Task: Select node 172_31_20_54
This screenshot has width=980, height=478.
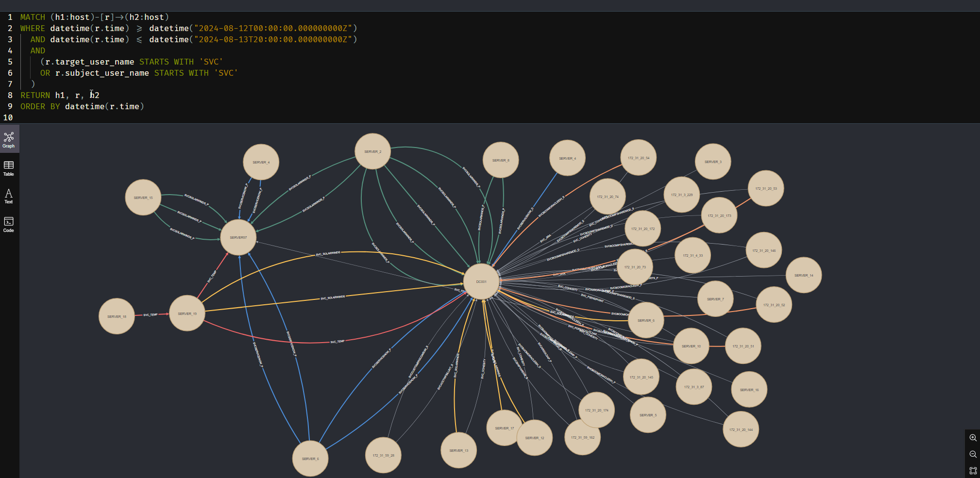Action: pos(638,157)
